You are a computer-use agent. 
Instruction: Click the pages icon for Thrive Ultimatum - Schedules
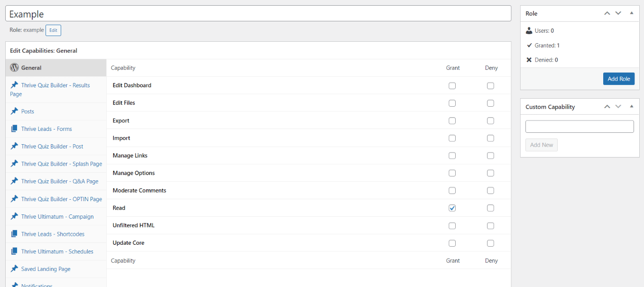(x=14, y=251)
